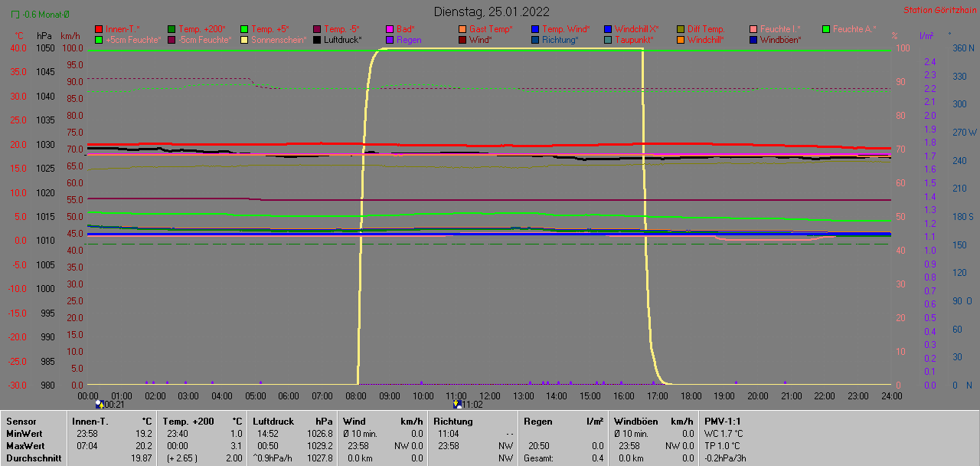Click the Temp. -5 maroon legend swatch
This screenshot has height=466, width=980.
coord(317,29)
